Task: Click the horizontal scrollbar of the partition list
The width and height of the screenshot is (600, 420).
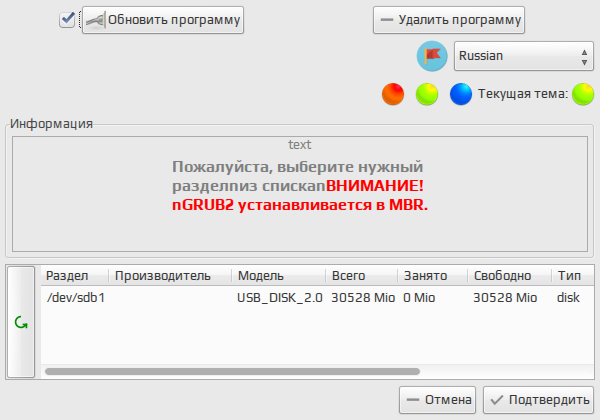Action: (232, 371)
